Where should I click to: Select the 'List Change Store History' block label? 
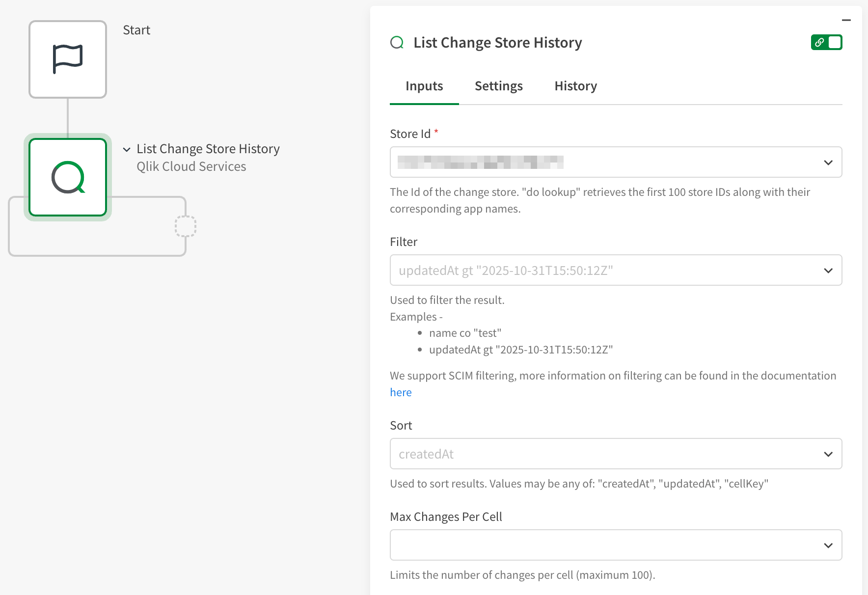208,149
